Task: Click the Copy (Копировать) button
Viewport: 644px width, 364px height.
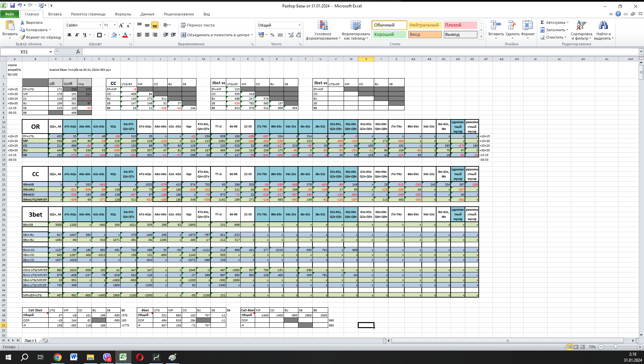Action: pos(36,30)
